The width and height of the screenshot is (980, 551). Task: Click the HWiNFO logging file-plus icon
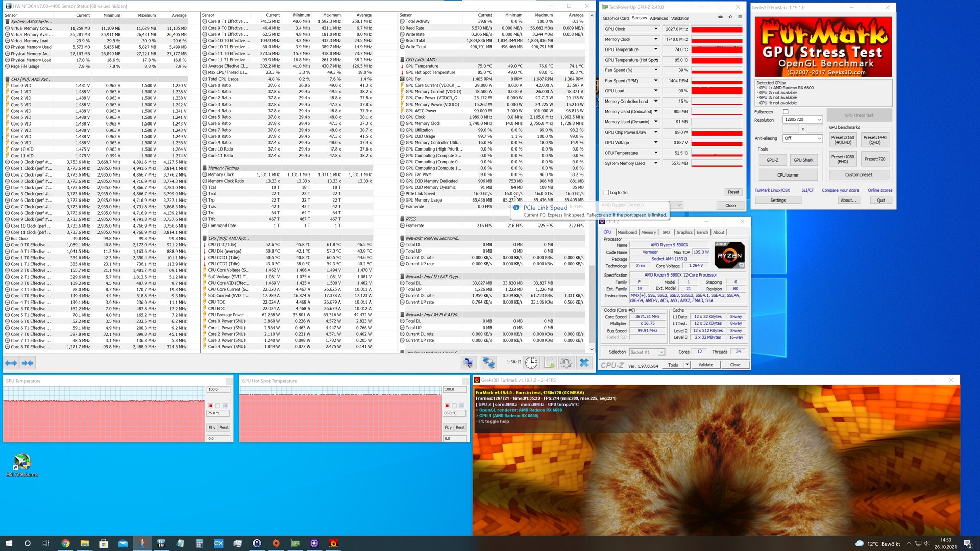pyautogui.click(x=549, y=363)
